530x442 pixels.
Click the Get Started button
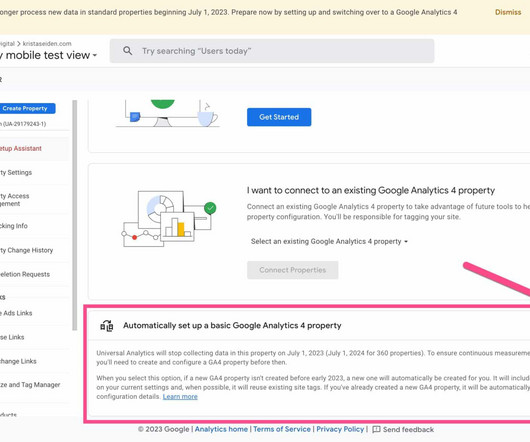pyautogui.click(x=279, y=117)
